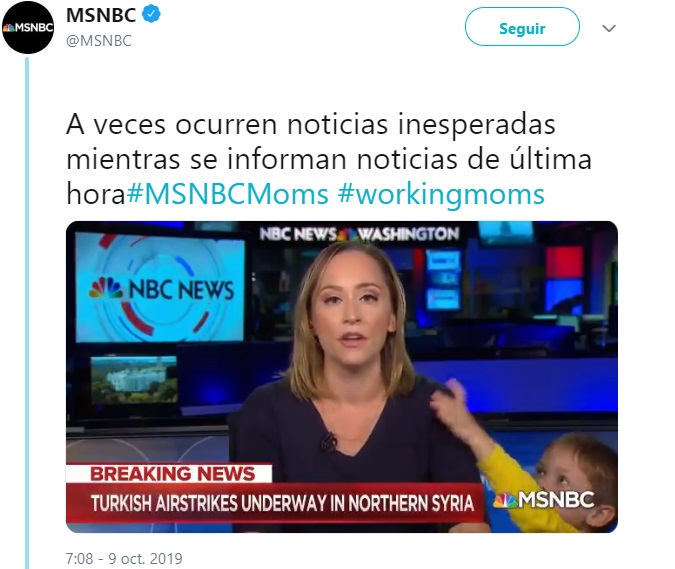The image size is (675, 569).
Task: Open the MSNBC display name link
Action: coord(101,15)
